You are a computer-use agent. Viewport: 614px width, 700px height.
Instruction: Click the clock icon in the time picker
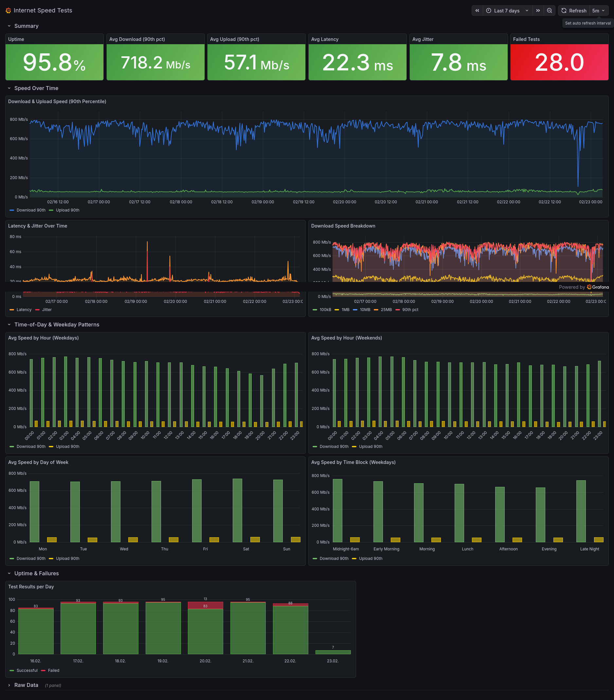click(x=489, y=10)
